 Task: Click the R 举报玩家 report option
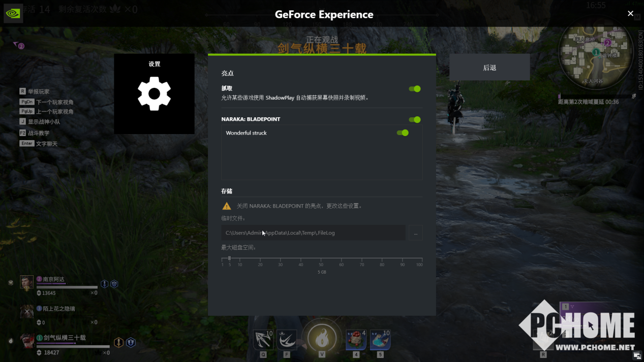coord(35,91)
